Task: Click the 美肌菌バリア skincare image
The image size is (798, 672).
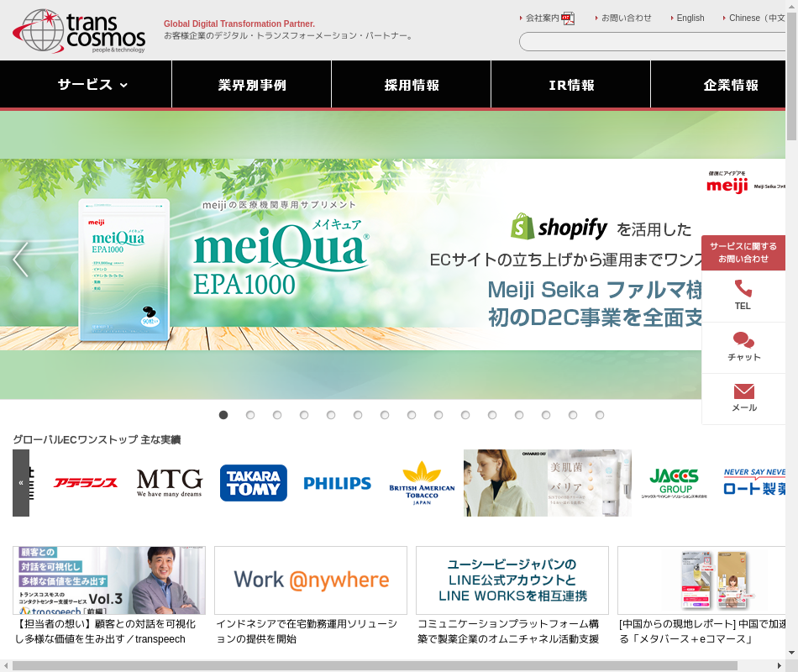Action: [590, 483]
